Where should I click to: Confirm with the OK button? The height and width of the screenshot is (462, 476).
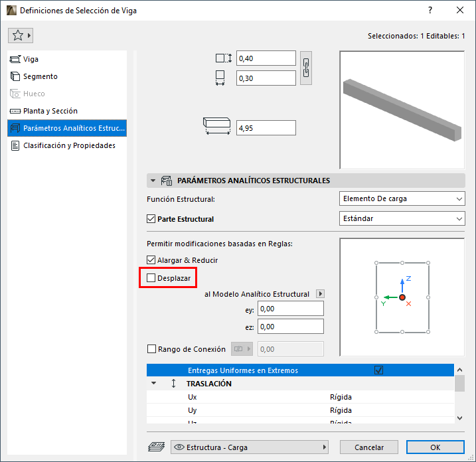[436, 447]
